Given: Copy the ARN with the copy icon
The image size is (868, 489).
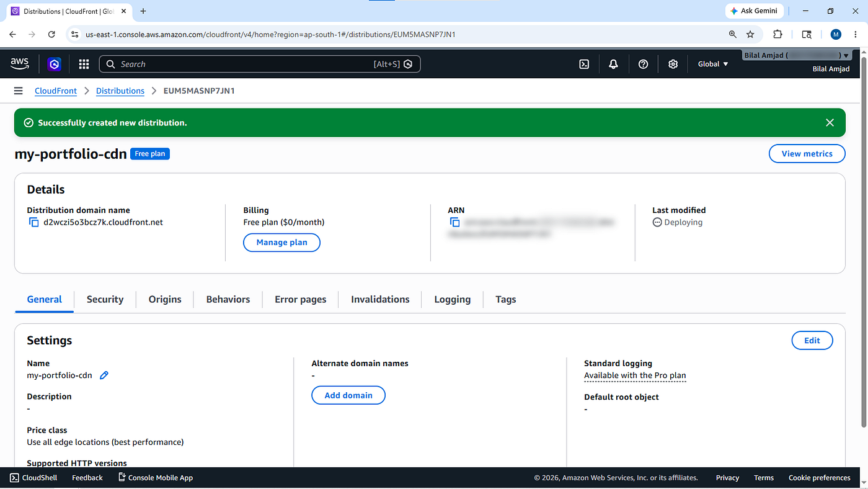Looking at the screenshot, I should pos(454,222).
